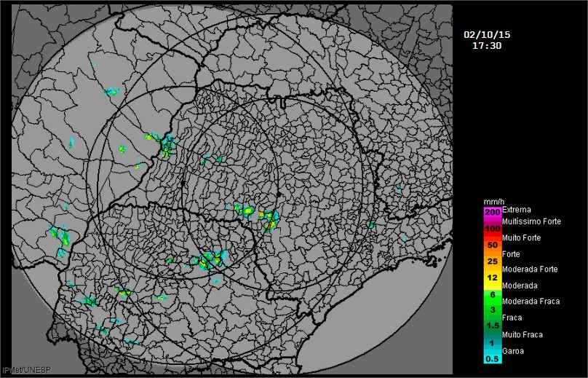This screenshot has width=588, height=378.
Task: Click the 3 mm/h green legend swatch
Action: click(x=492, y=310)
